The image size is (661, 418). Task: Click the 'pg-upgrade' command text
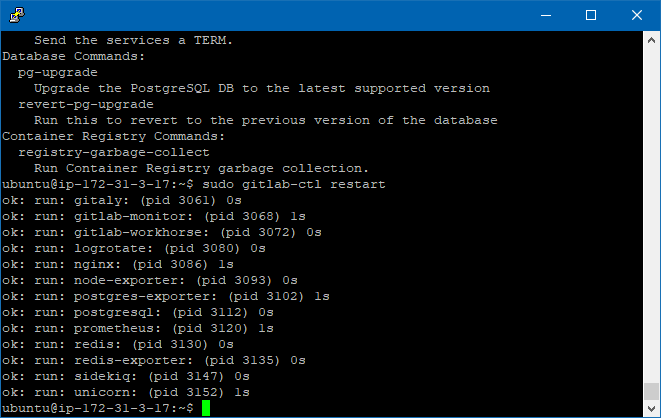[58, 73]
